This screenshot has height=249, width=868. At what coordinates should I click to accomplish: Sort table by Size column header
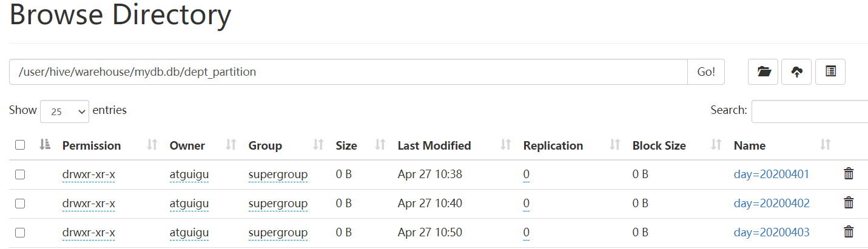(346, 145)
